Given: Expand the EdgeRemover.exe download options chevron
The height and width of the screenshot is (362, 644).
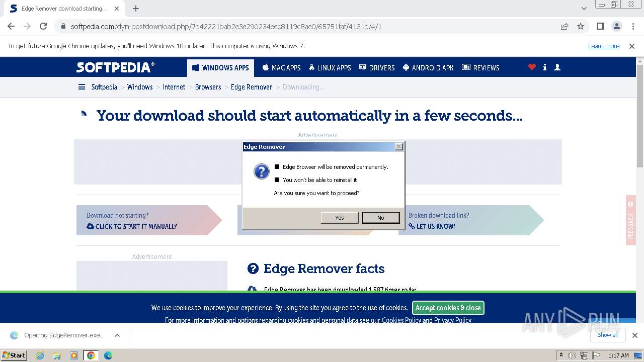Looking at the screenshot, I should pyautogui.click(x=117, y=335).
